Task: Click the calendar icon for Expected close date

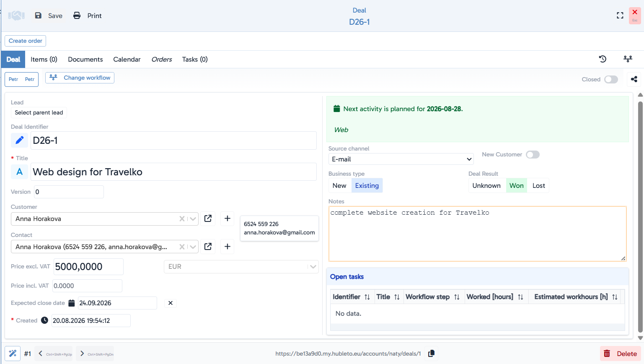Action: tap(72, 303)
